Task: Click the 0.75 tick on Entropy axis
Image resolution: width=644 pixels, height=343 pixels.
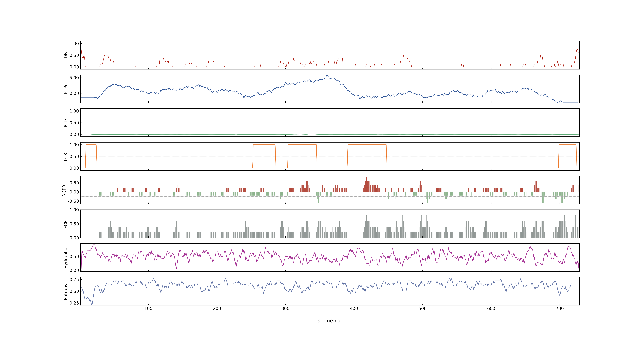Action: click(x=74, y=280)
